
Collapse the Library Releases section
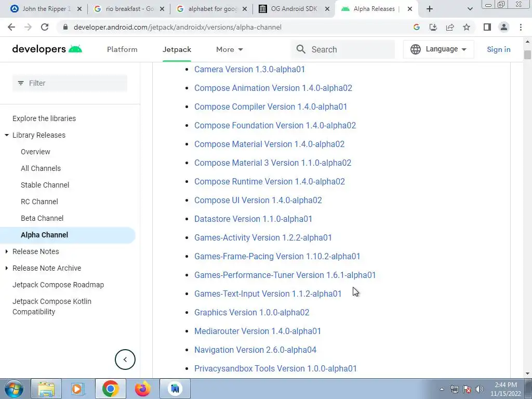point(6,135)
